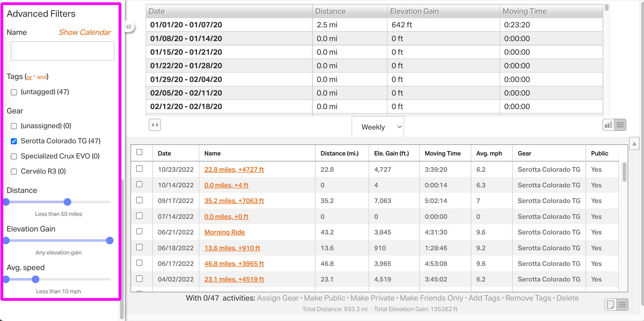This screenshot has width=644, height=321.
Task: Uncheck Serotta Colorado TG gear filter
Action: click(x=14, y=141)
